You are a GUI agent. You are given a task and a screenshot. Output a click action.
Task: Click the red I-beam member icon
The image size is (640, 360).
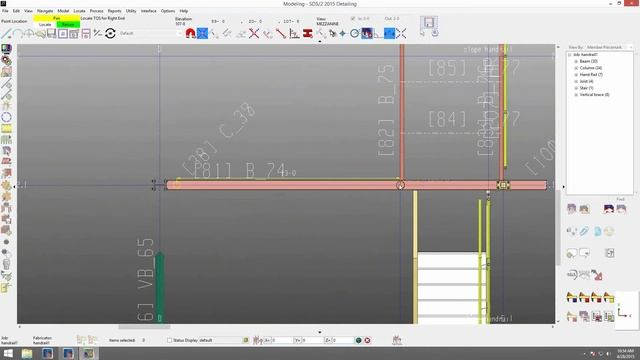pyautogui.click(x=308, y=33)
